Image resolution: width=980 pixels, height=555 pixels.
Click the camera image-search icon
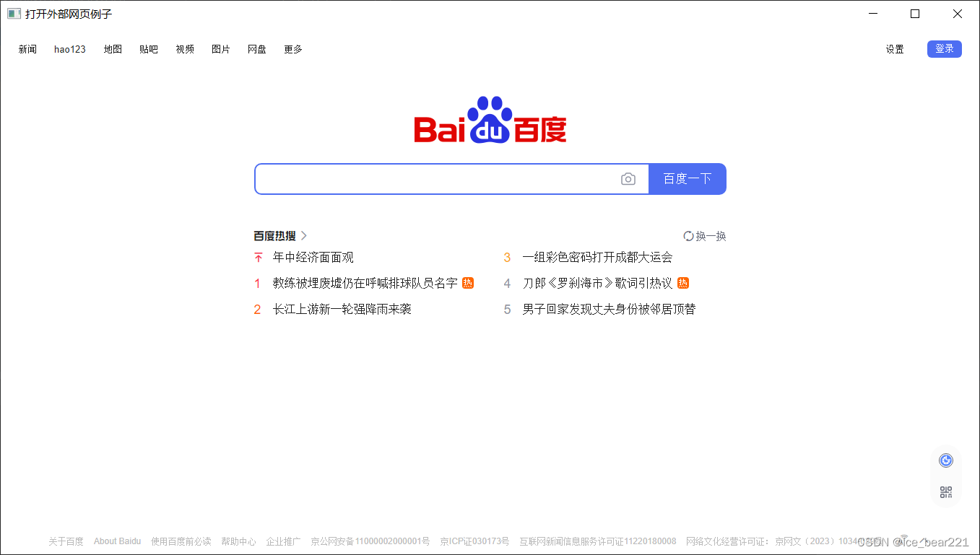pyautogui.click(x=628, y=179)
